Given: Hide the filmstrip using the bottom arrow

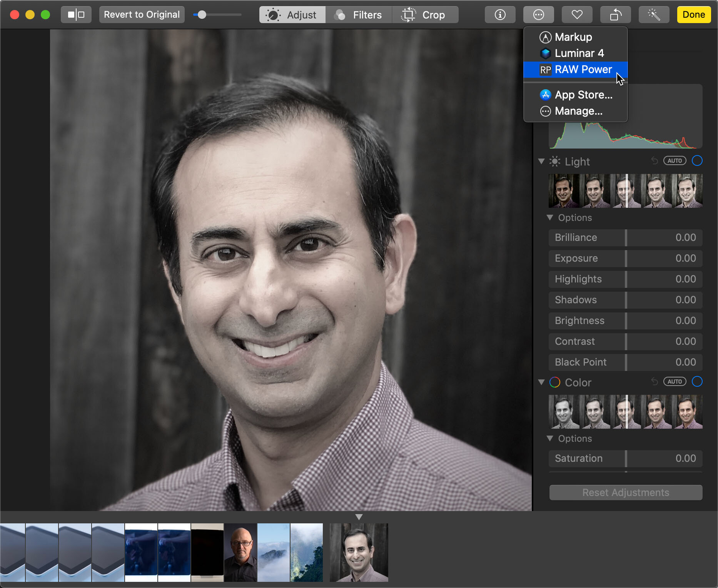Looking at the screenshot, I should click(359, 517).
